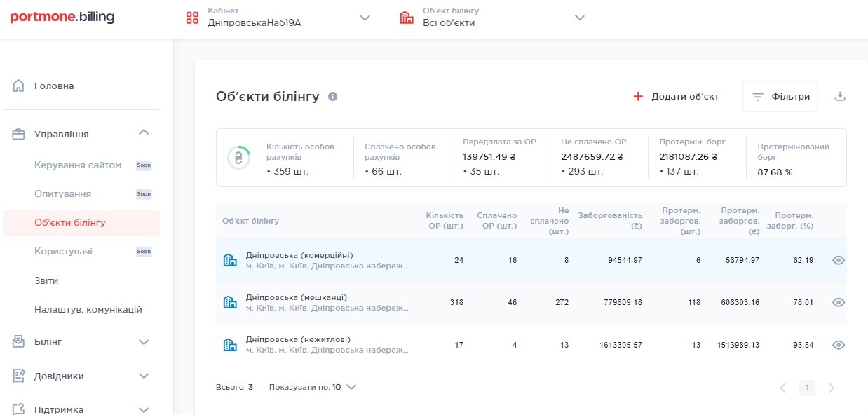Open Налаштув. комунікацій menu item
The image size is (868, 415).
(88, 309)
